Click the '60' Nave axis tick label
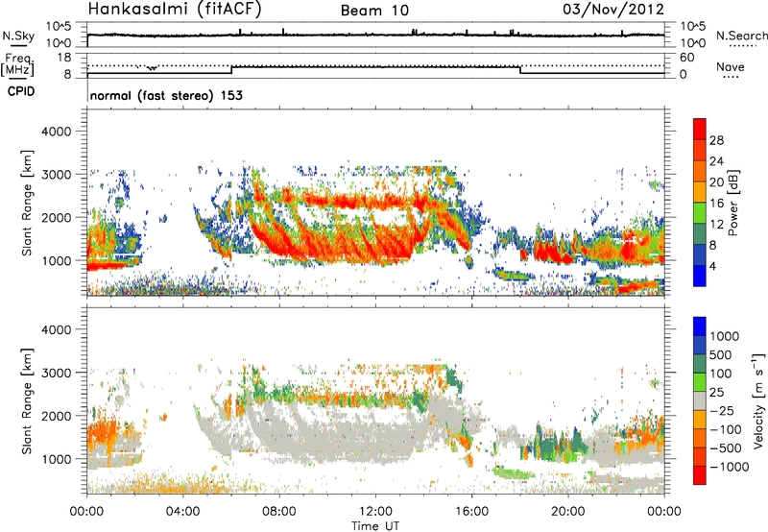The width and height of the screenshot is (768, 532). (x=687, y=58)
